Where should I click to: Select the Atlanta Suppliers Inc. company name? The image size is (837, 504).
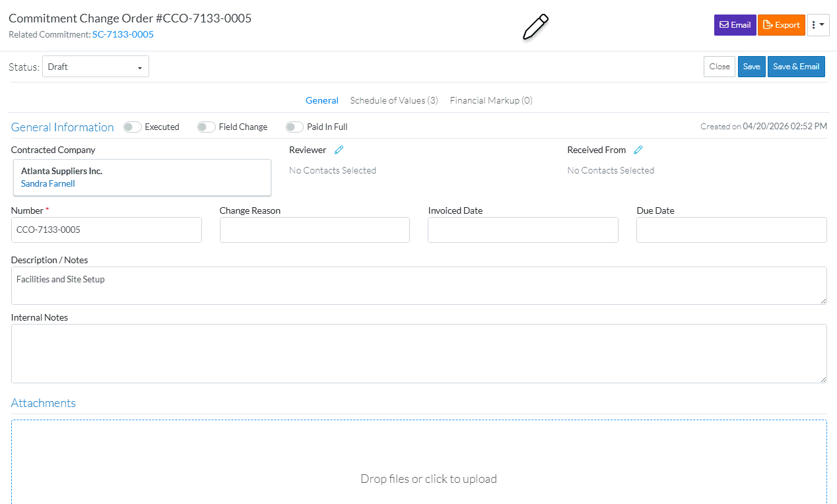pyautogui.click(x=61, y=171)
